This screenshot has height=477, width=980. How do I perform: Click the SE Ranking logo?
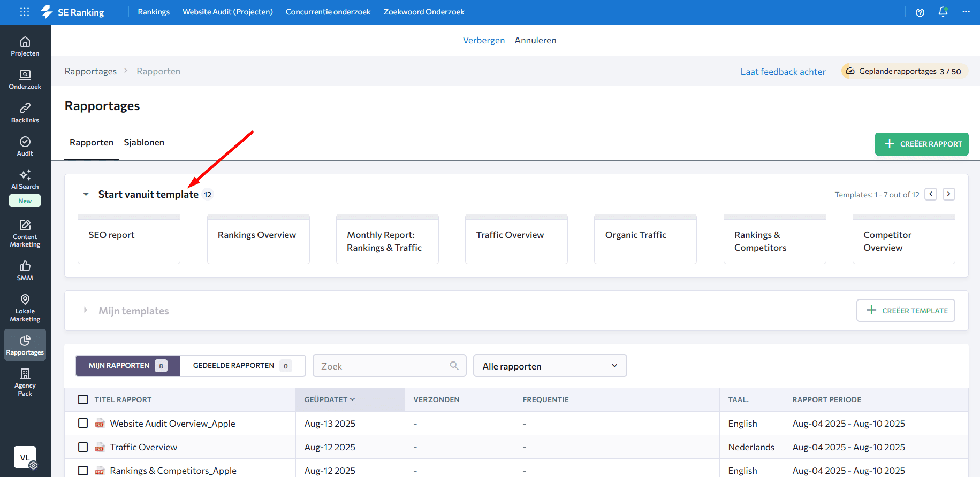72,12
